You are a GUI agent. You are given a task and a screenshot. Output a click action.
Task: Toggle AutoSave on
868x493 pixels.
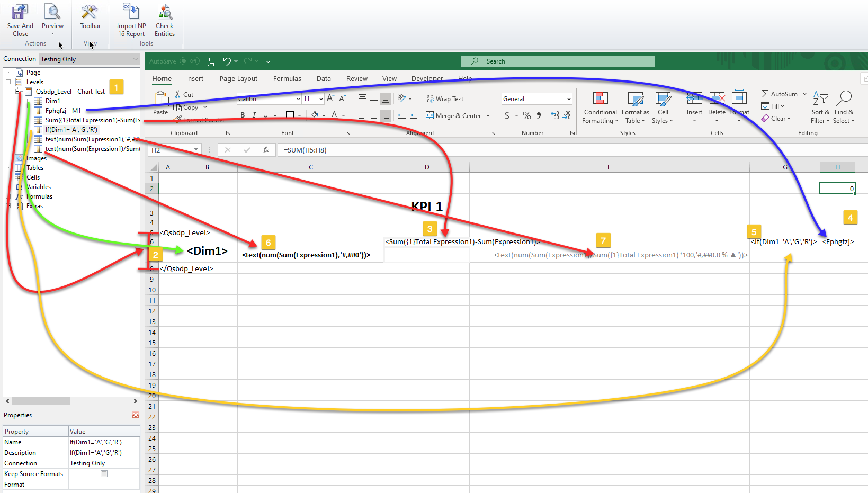click(x=189, y=61)
